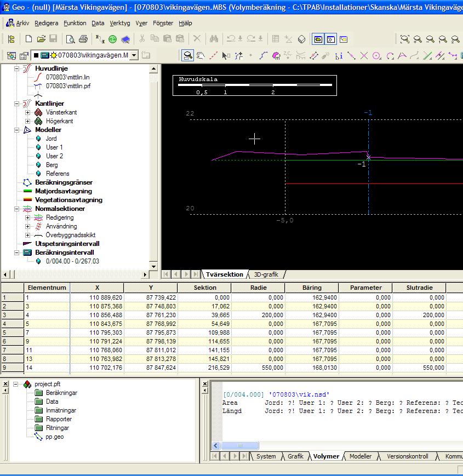Click the circle tool icon
This screenshot has height=476, width=463.
coord(377,55)
